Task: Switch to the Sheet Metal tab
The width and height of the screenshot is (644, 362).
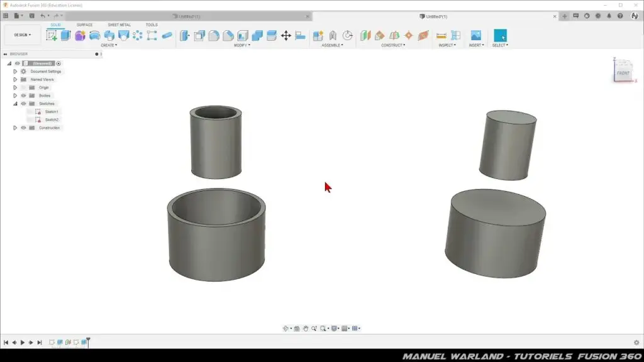Action: 119,25
